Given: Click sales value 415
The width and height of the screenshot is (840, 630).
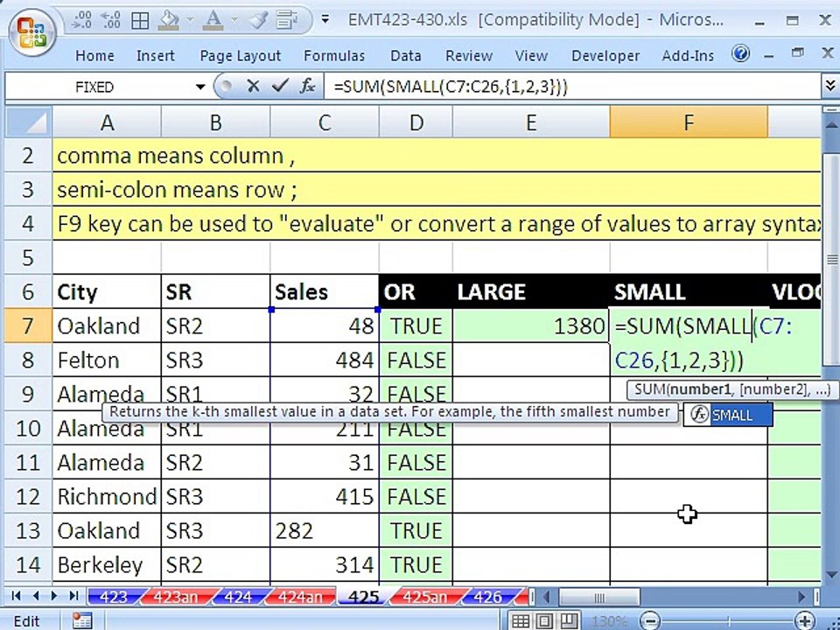Looking at the screenshot, I should coord(324,497).
